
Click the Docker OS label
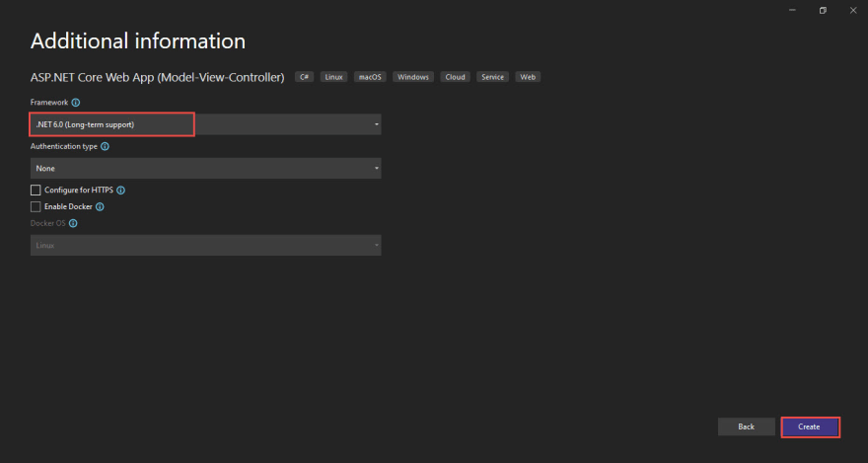tap(47, 223)
